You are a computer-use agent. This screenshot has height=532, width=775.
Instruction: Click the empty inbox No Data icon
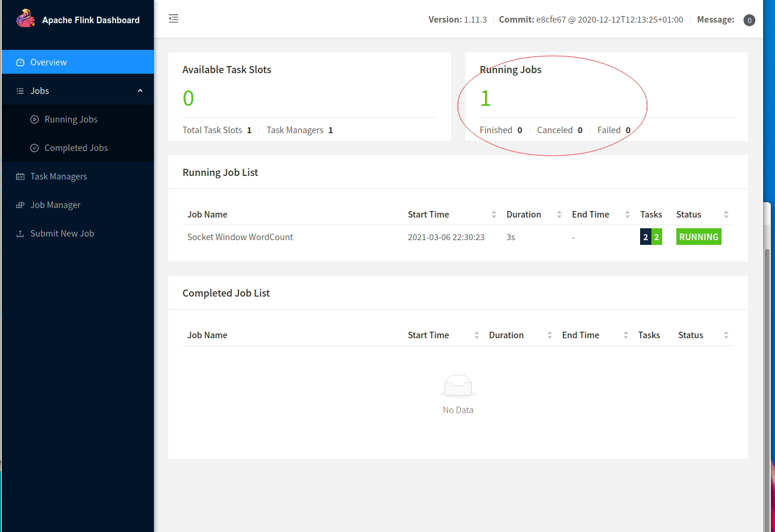click(x=458, y=386)
